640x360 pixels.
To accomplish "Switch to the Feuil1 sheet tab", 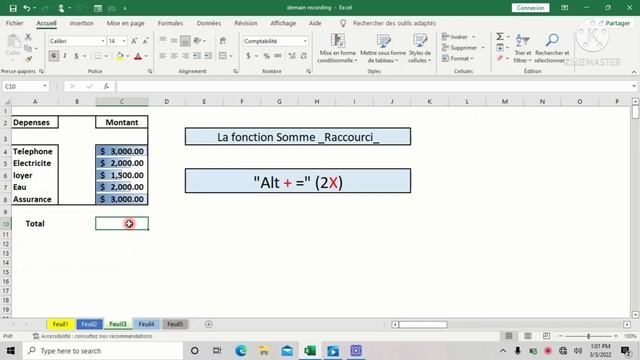I will pos(60,324).
